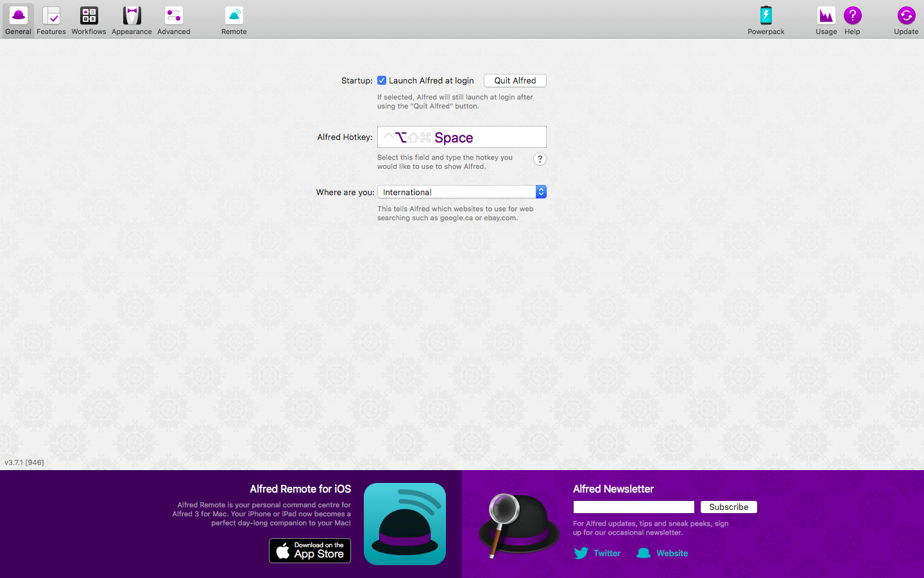View Alfred Usage statistics
The width and height of the screenshot is (924, 578).
[826, 20]
